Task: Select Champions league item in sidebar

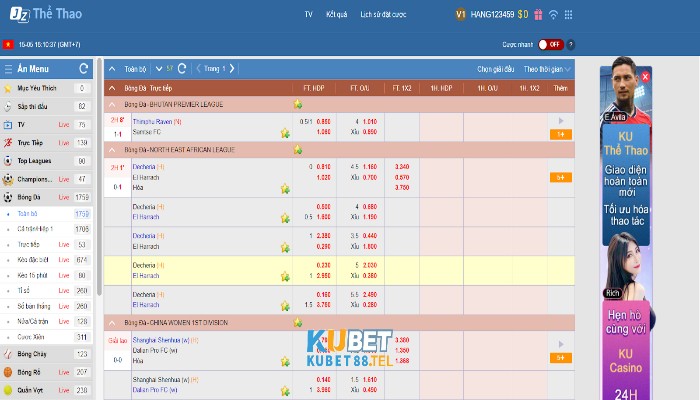Action: coord(46,179)
